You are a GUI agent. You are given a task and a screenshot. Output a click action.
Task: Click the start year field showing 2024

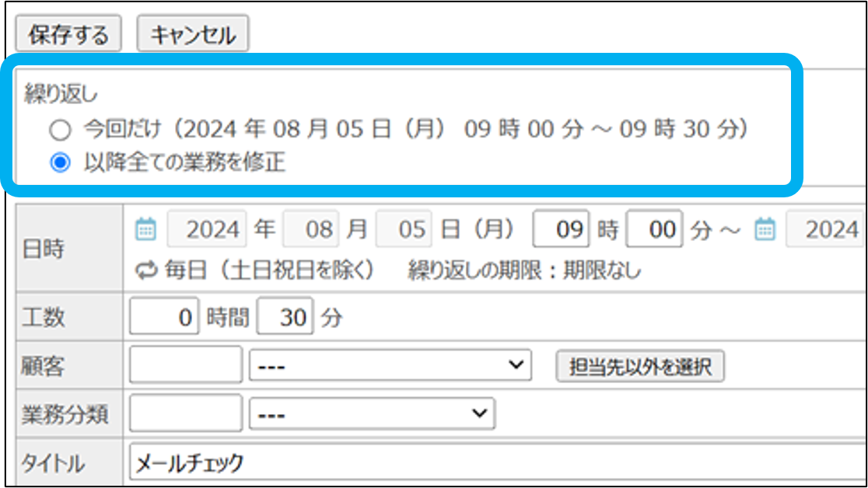tap(207, 229)
